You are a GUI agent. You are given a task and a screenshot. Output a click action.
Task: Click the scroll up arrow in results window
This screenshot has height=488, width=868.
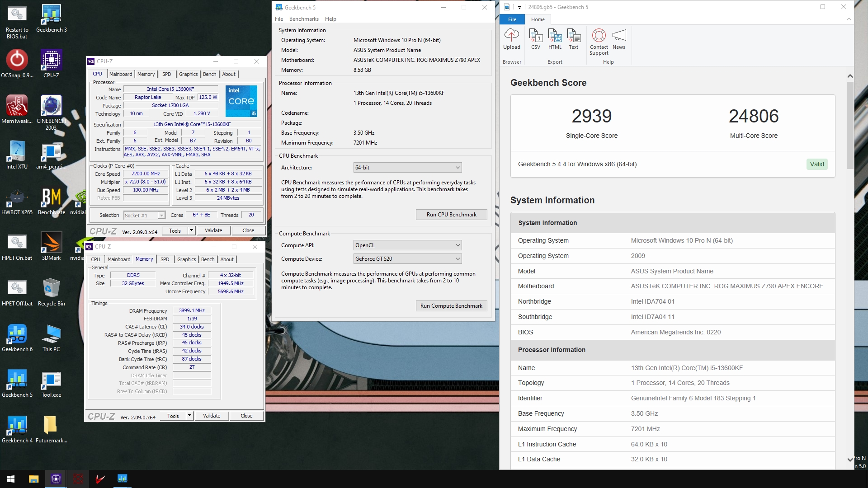point(850,76)
